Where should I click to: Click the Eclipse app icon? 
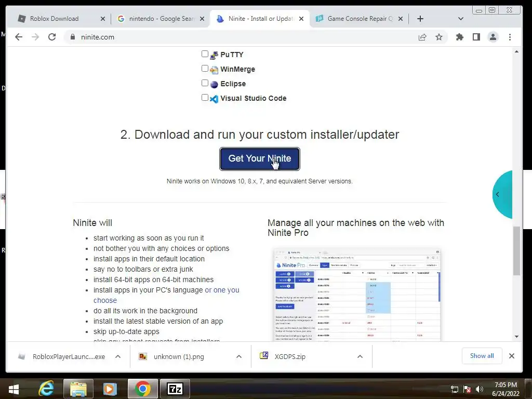point(214,85)
